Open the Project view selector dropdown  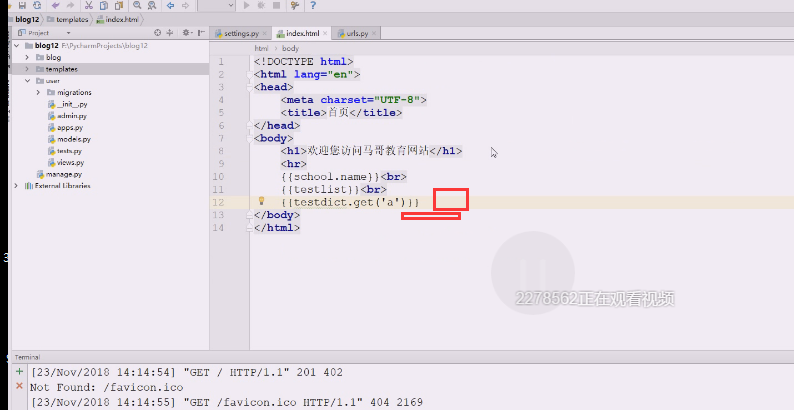tap(44, 32)
